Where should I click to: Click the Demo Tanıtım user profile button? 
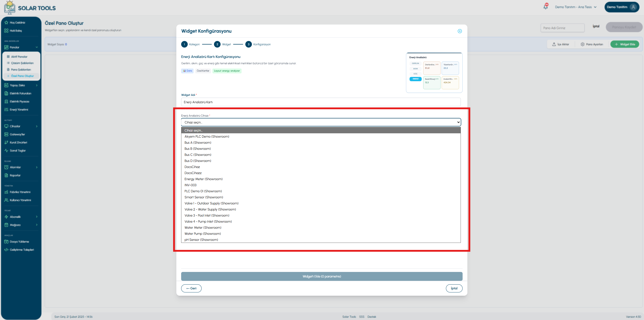pos(622,7)
